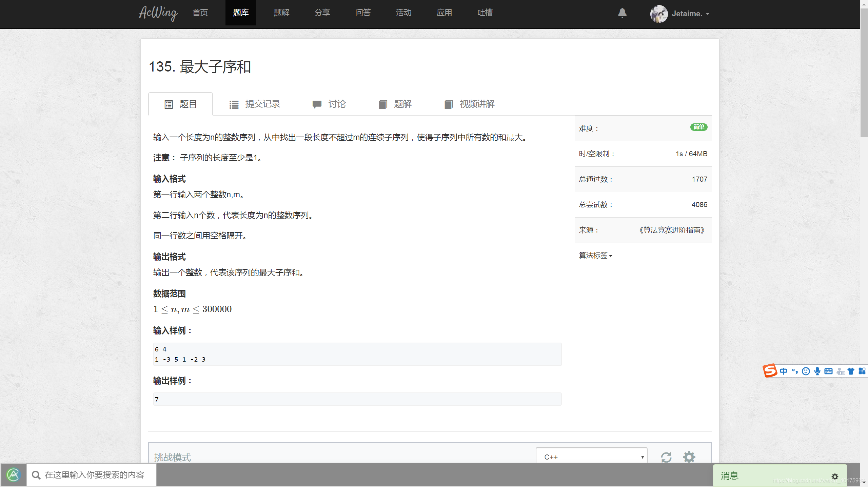Viewport: 868px width, 487px height.
Task: Open the 消息 messages panel
Action: [730, 475]
